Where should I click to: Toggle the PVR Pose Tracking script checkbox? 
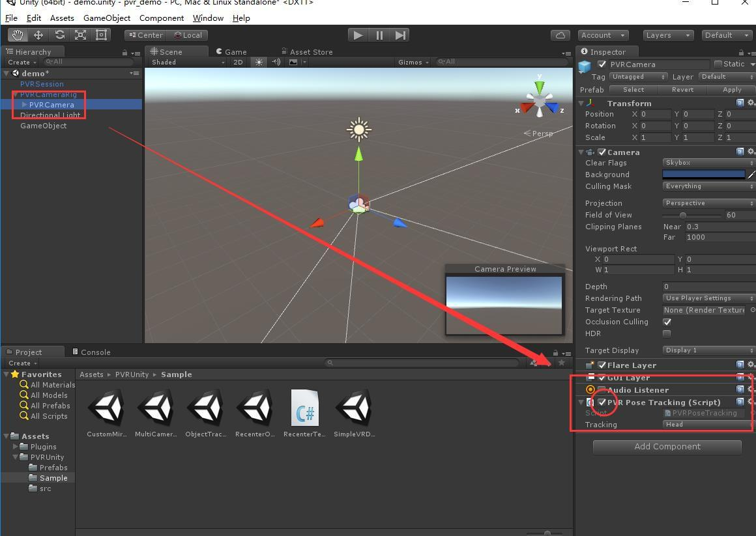point(602,402)
